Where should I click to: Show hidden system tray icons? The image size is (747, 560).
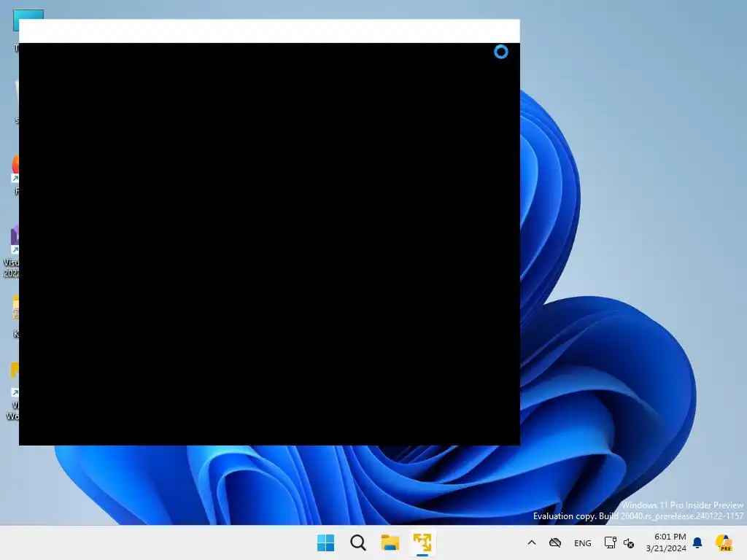coord(532,542)
